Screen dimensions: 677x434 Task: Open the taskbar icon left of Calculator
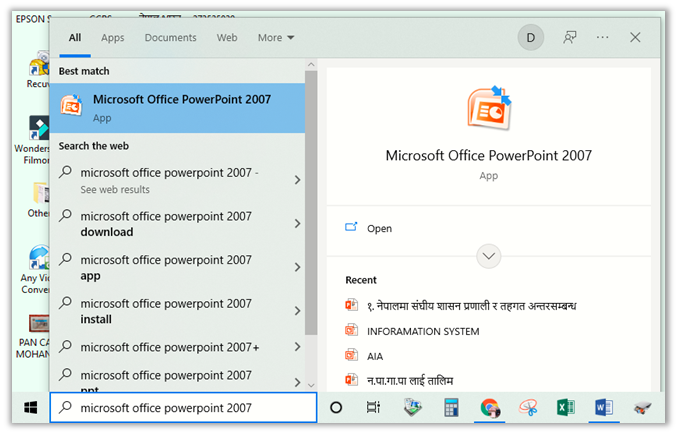[412, 407]
